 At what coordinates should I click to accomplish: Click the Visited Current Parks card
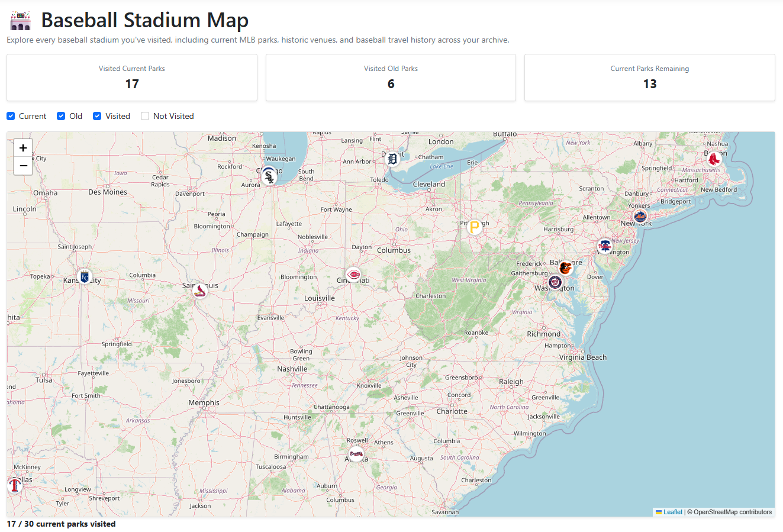click(x=132, y=78)
